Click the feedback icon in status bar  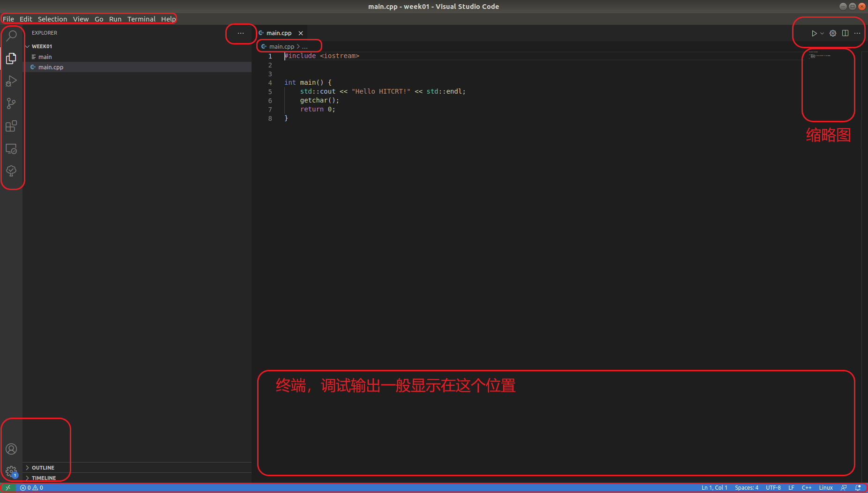(844, 488)
